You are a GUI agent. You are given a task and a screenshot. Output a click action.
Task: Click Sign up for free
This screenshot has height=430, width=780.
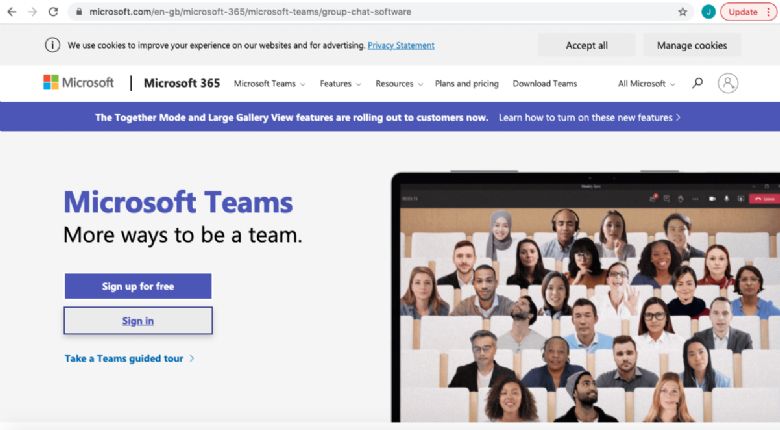(138, 286)
